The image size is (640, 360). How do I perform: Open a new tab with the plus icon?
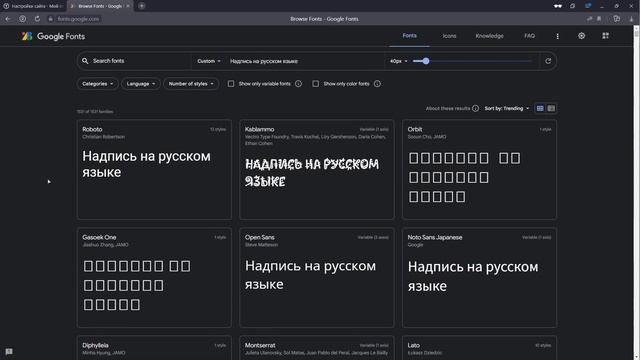(142, 6)
